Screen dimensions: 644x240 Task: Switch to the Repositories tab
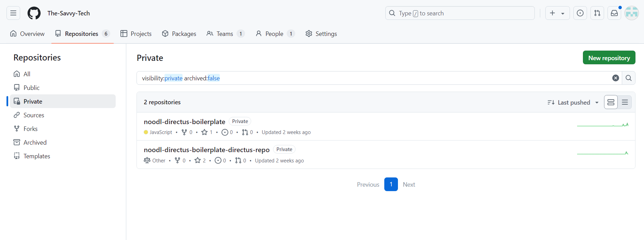[82, 34]
